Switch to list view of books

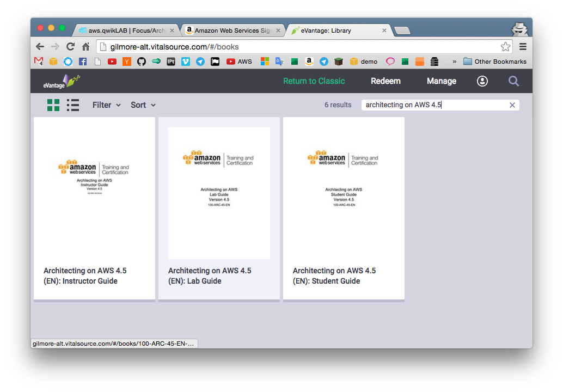pos(73,105)
